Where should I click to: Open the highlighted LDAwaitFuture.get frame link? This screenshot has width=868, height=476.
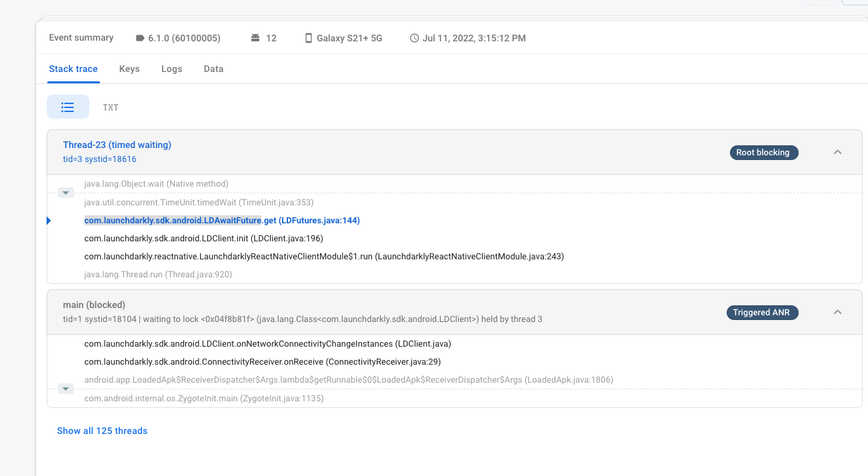(x=221, y=220)
